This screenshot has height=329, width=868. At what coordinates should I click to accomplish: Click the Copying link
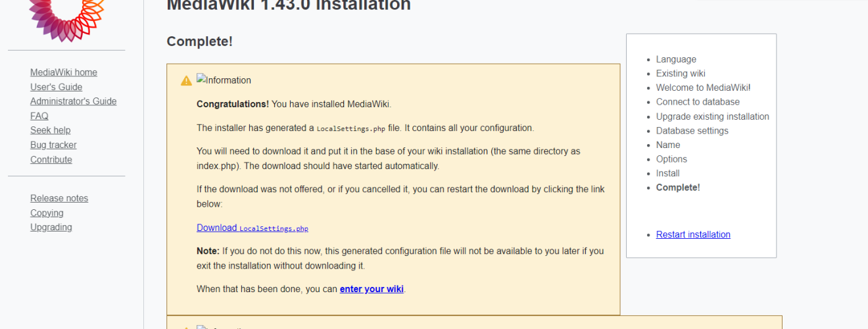[x=47, y=213]
